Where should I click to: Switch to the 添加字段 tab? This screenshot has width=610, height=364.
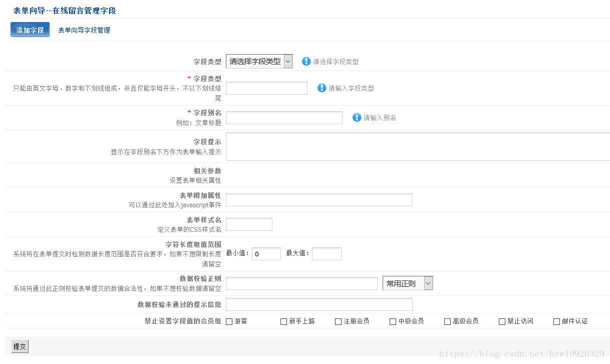[x=30, y=30]
